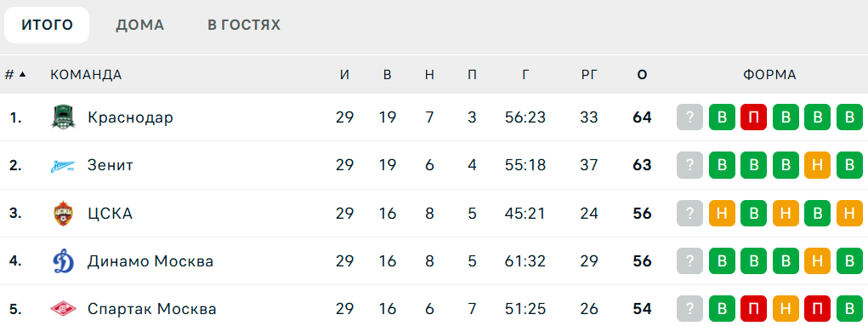Screen dimensions: 868x326
Task: Switch to the В ГОСТЯХ tab
Action: (x=244, y=25)
